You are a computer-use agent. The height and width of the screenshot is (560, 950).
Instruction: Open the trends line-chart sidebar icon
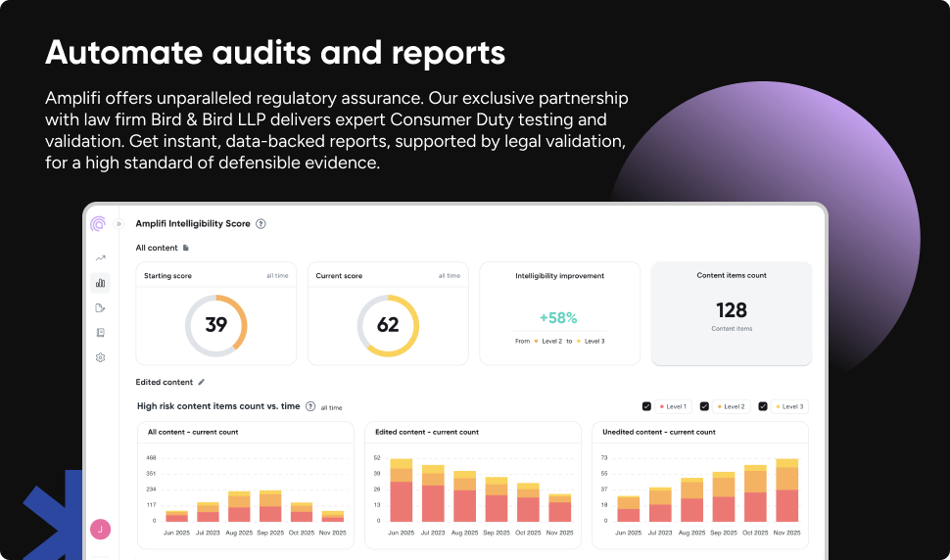101,257
